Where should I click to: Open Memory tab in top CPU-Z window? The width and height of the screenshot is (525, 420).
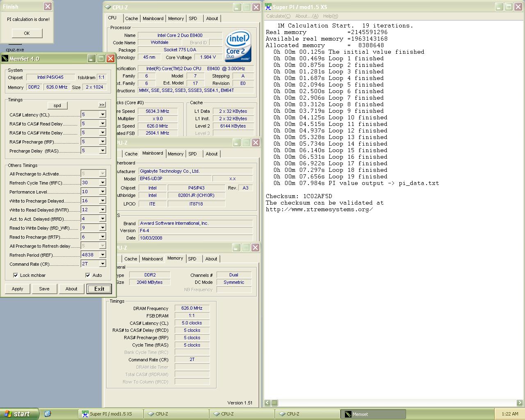176,18
